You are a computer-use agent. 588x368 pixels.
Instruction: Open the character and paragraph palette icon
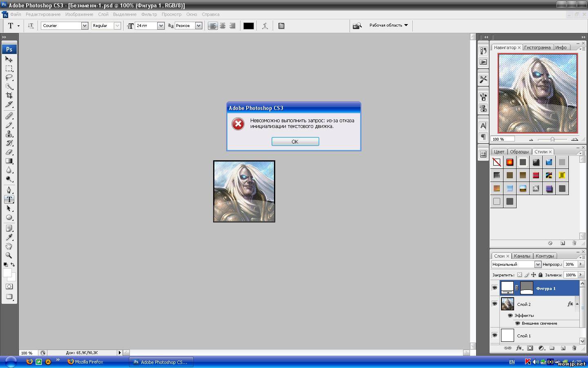tap(281, 26)
